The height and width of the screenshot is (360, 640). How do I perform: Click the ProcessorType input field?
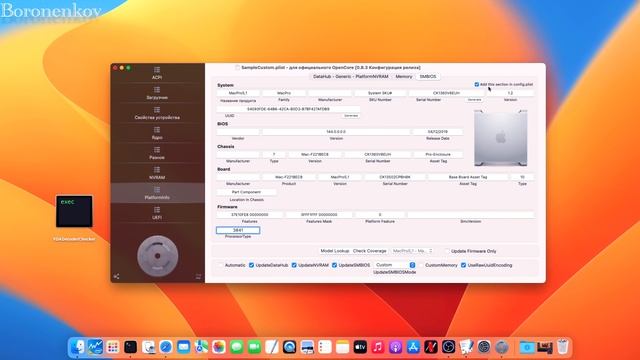pos(238,230)
